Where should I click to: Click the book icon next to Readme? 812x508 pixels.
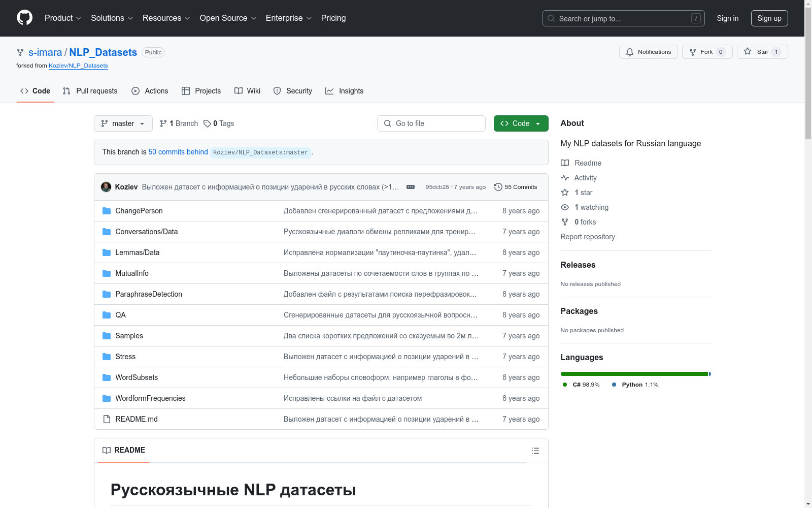pyautogui.click(x=565, y=163)
